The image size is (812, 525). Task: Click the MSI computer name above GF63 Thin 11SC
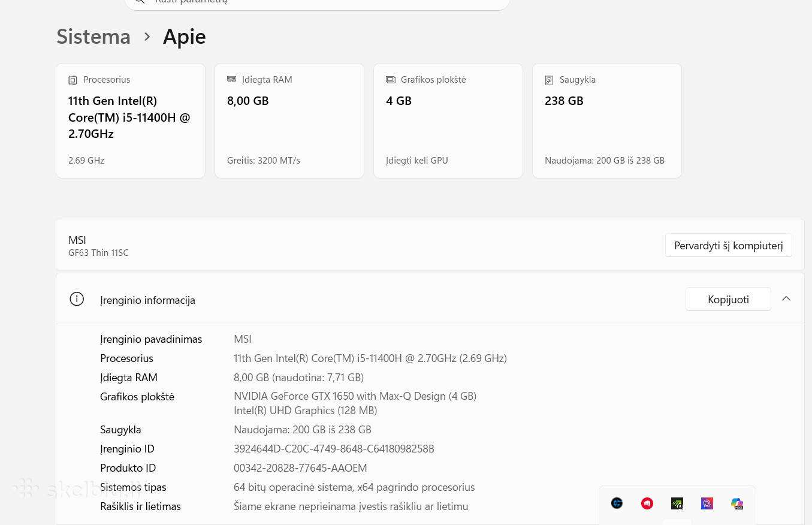77,240
